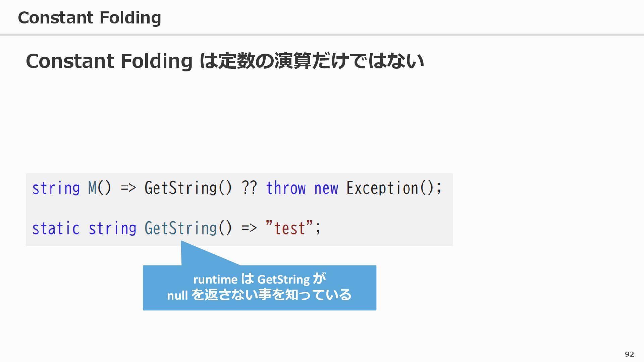Click the ?? null-coalescing operator
The height and width of the screenshot is (362, 644).
(x=249, y=188)
